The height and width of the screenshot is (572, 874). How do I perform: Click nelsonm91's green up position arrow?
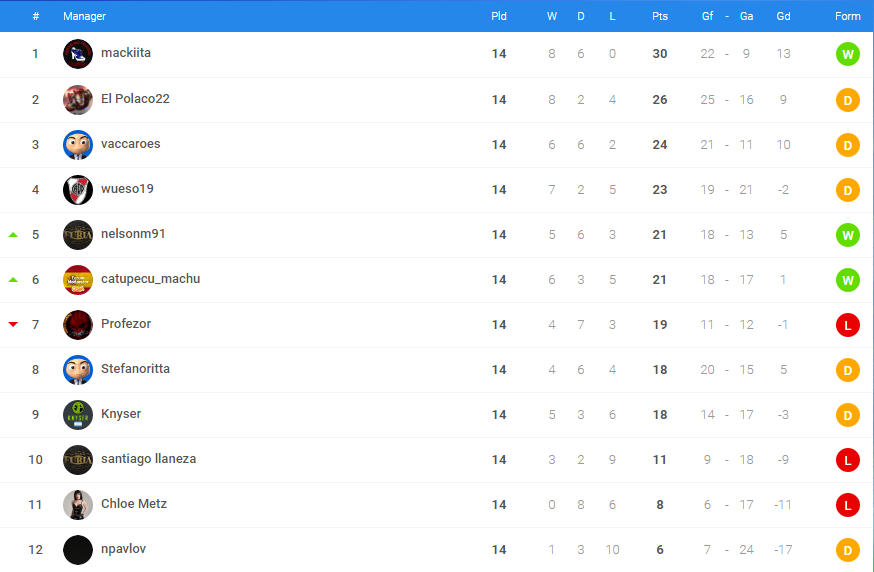(x=13, y=235)
